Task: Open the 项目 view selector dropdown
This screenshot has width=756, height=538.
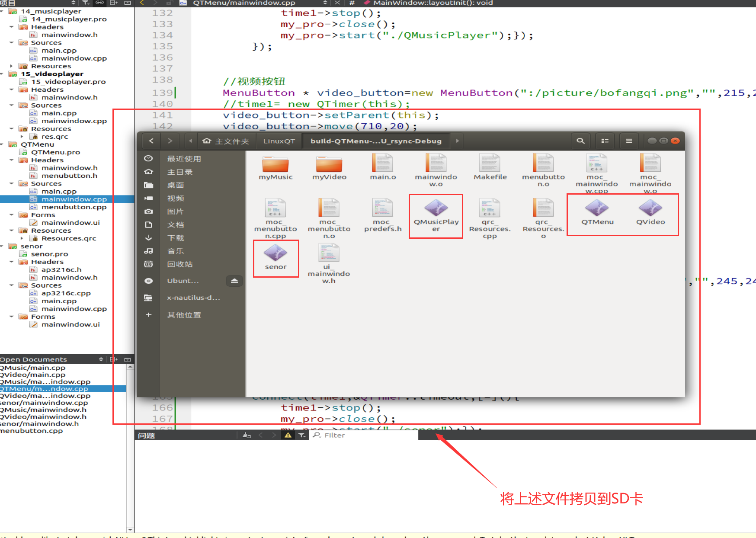Action: click(73, 3)
